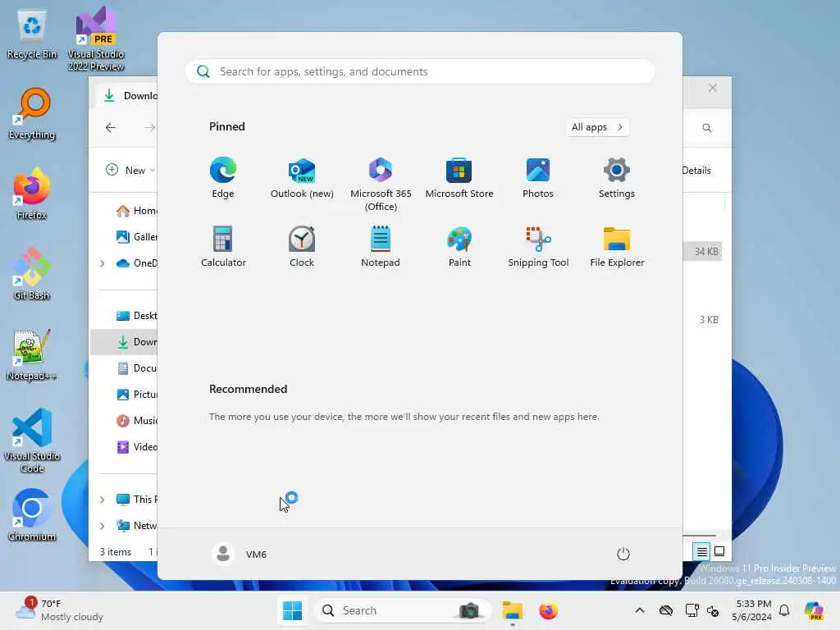Select Pictures in Explorer sidebar
Image resolution: width=840 pixels, height=630 pixels.
[x=137, y=395]
